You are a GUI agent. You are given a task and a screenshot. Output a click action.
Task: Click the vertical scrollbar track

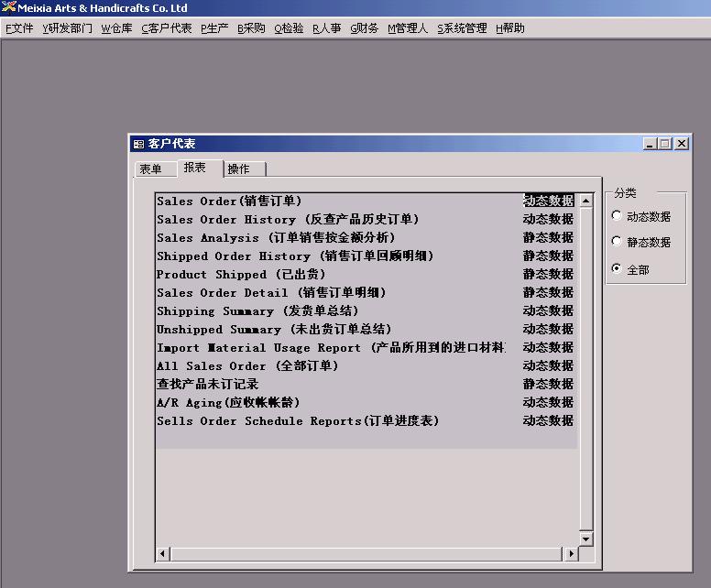coord(585,369)
